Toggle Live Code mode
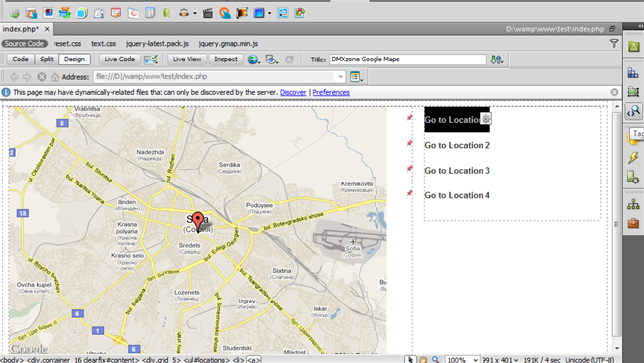644x363 pixels. point(119,60)
